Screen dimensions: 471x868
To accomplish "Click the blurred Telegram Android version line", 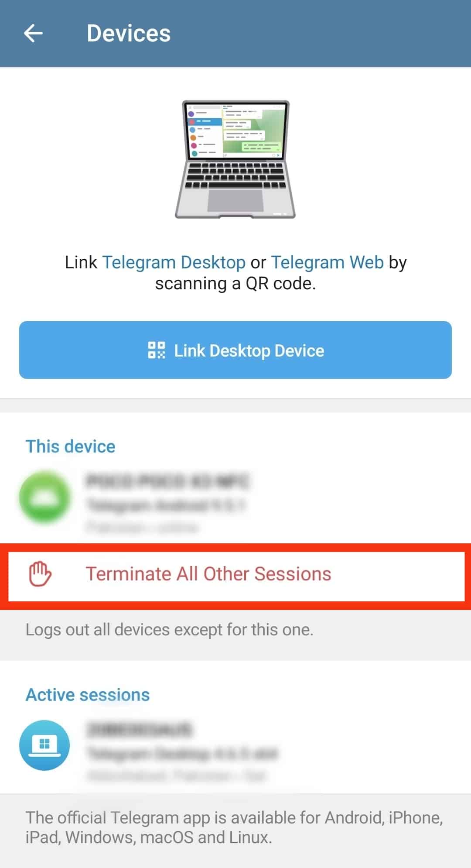I will [166, 504].
